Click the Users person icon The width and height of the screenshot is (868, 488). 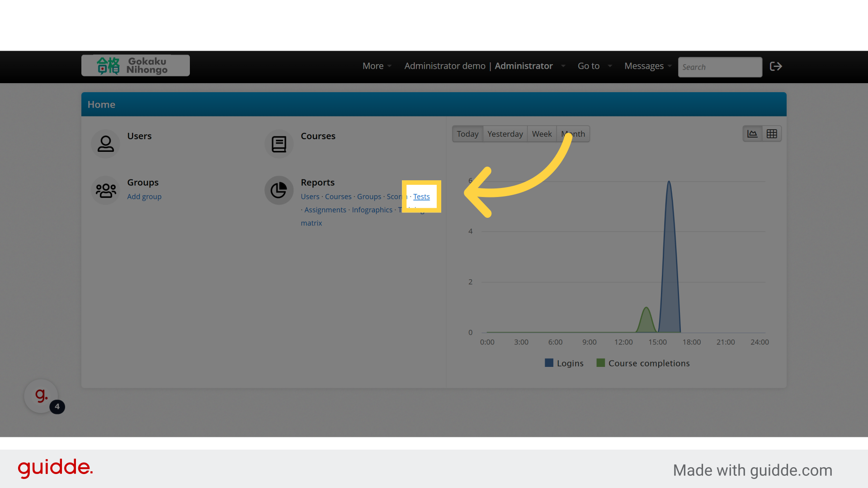coord(105,144)
